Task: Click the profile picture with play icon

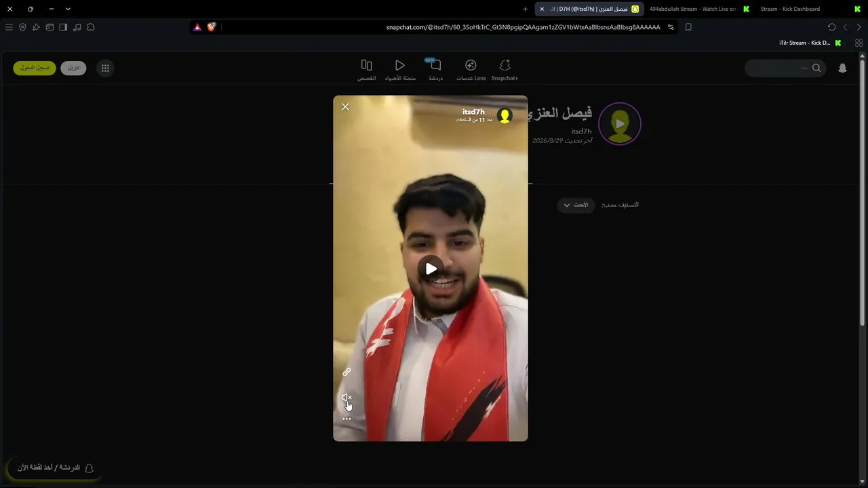Action: 620,123
